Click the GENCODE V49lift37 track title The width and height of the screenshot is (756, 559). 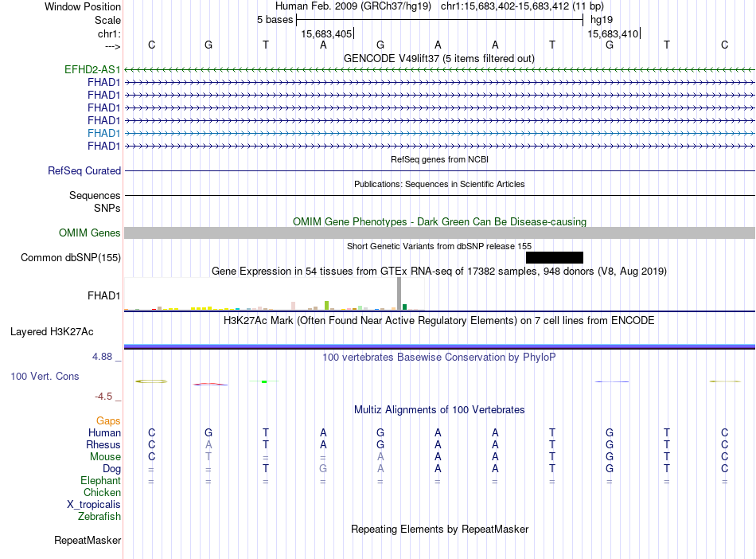pos(439,59)
